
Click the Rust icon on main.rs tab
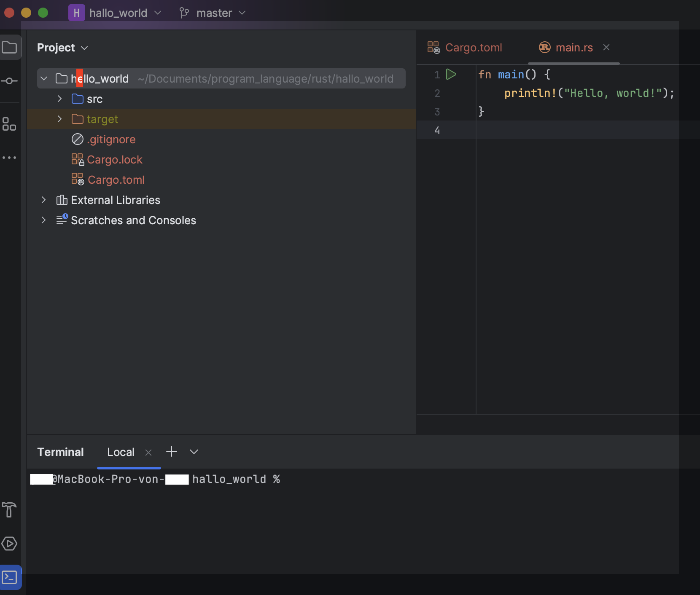click(545, 47)
